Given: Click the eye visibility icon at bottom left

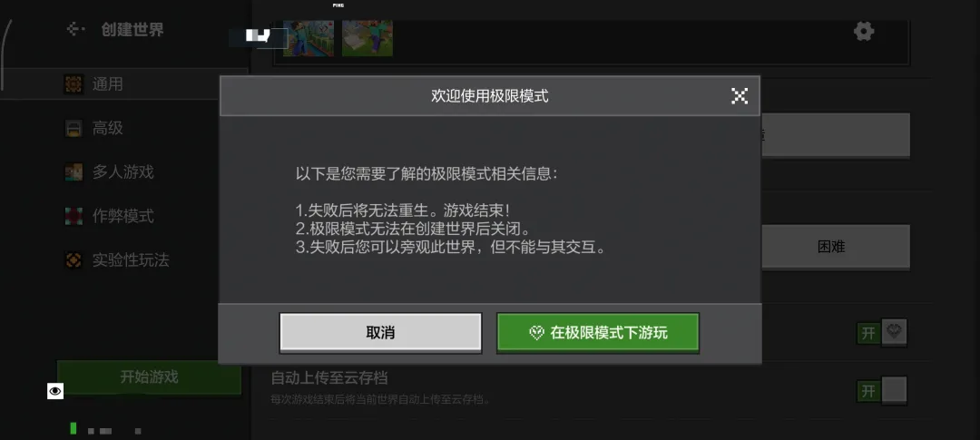Looking at the screenshot, I should point(55,391).
